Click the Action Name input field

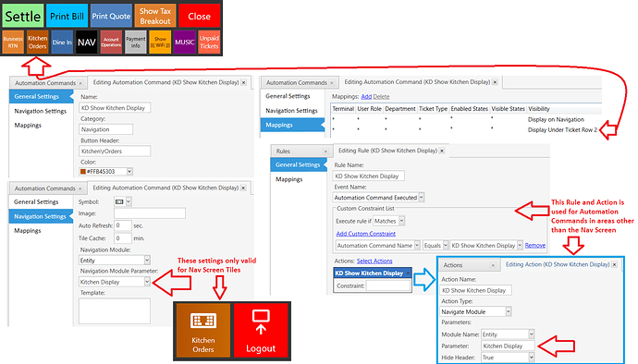click(476, 290)
